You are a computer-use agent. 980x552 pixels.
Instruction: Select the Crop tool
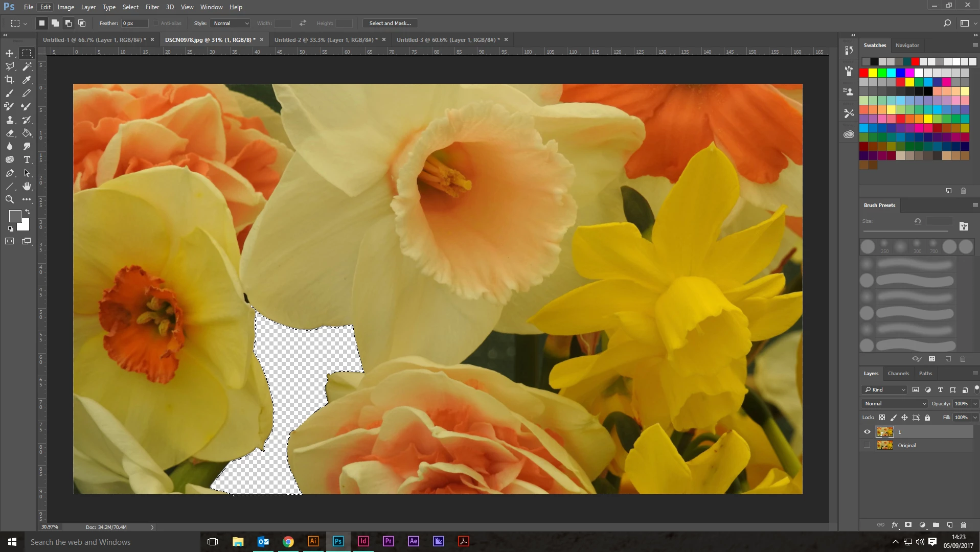tap(10, 80)
